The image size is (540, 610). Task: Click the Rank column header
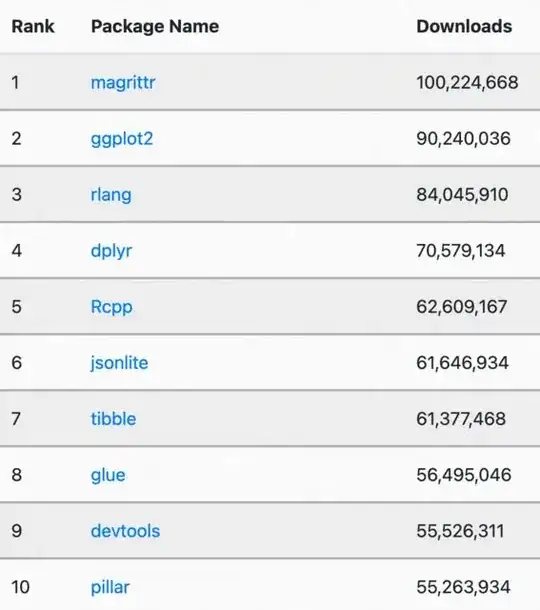pos(33,26)
